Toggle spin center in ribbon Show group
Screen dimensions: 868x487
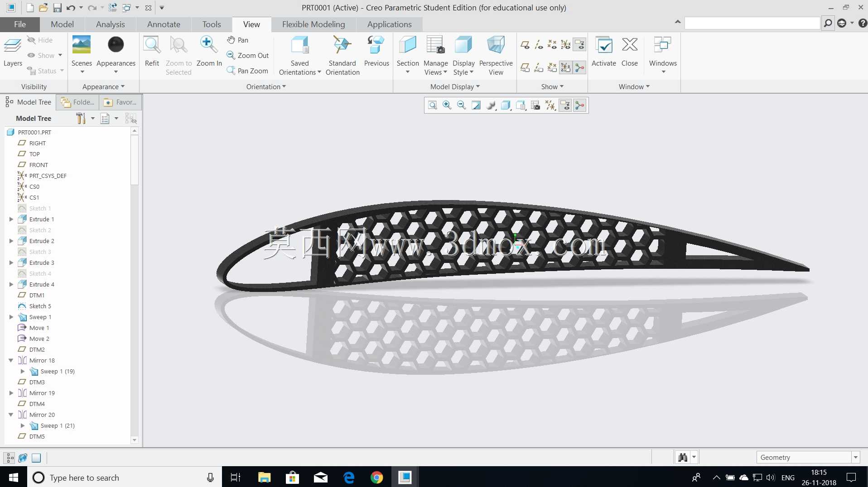[579, 67]
